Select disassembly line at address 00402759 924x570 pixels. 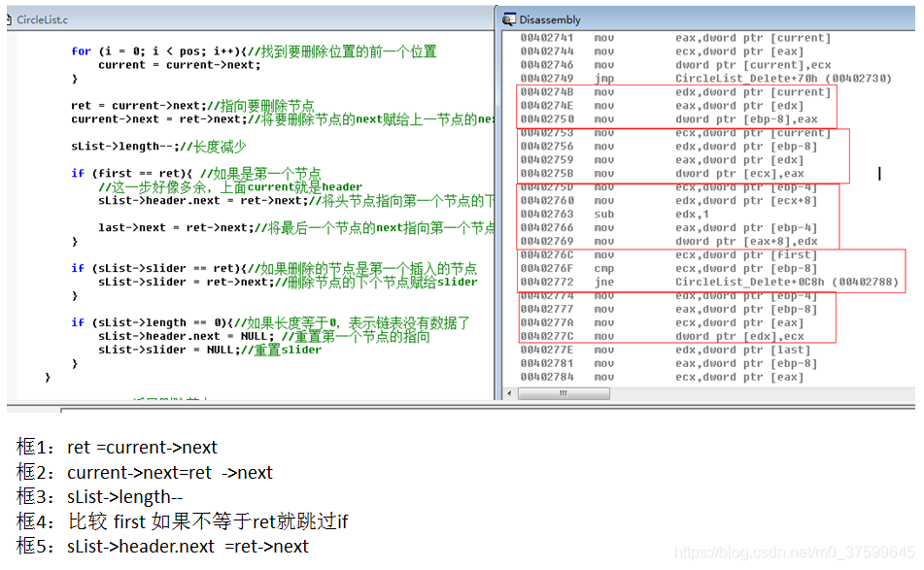(x=662, y=159)
